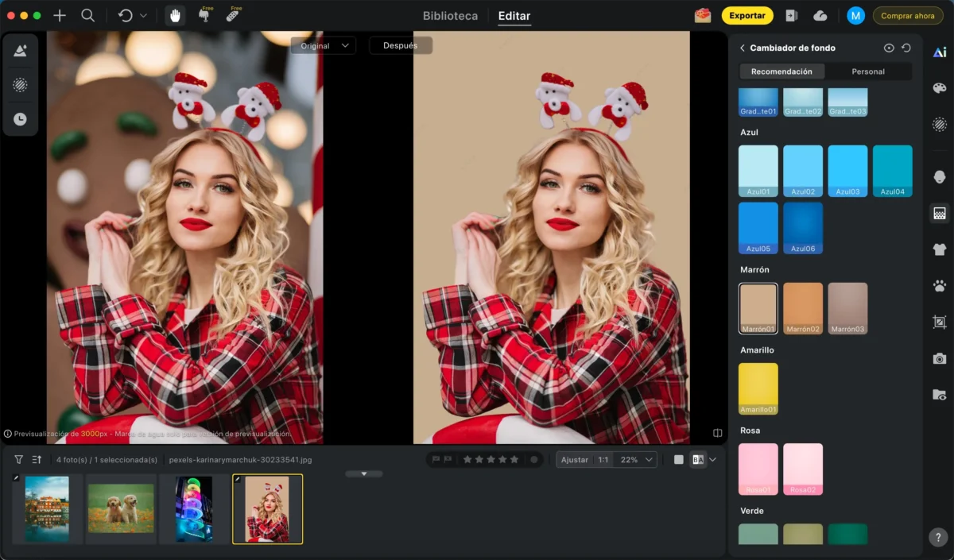The width and height of the screenshot is (954, 560).
Task: Toggle before/after comparison view
Action: point(698,459)
